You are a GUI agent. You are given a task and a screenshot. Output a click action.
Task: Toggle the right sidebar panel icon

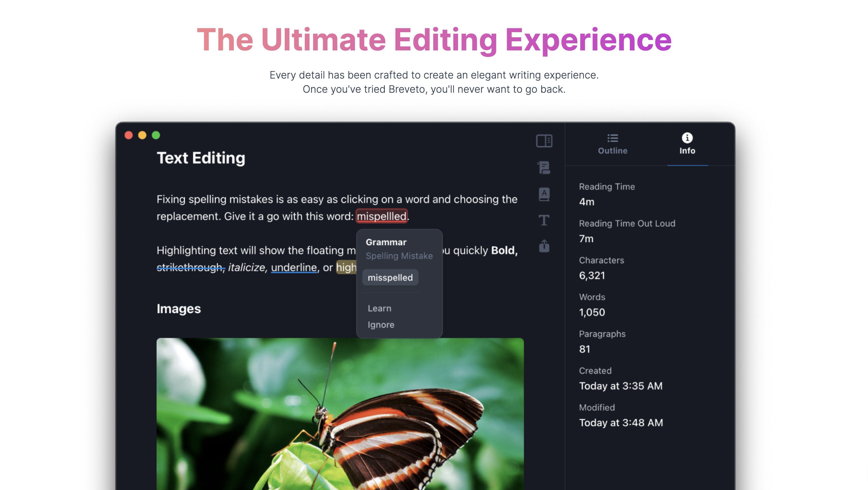[x=544, y=141]
